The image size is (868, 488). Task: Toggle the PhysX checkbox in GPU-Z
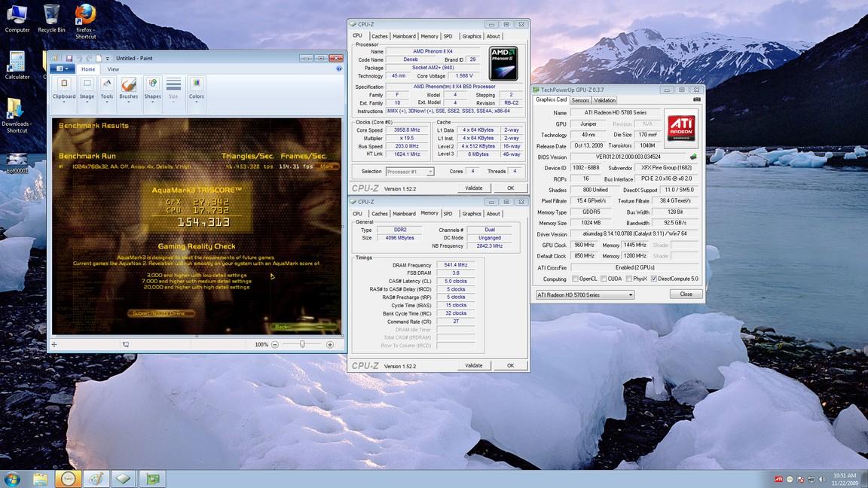point(629,279)
